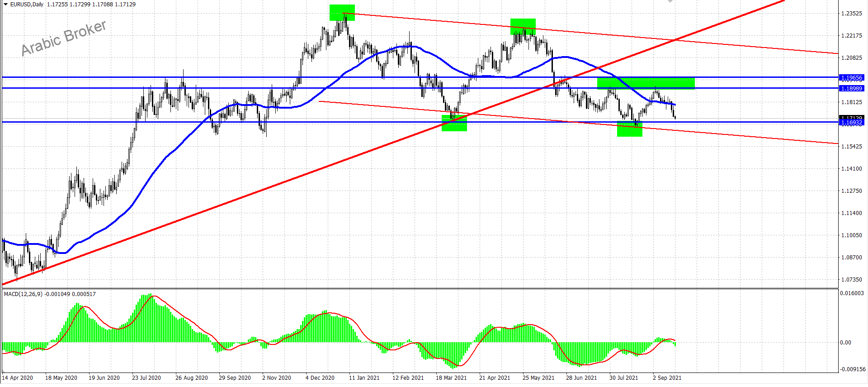Click the 28 Jun 2021 date label

click(581, 378)
